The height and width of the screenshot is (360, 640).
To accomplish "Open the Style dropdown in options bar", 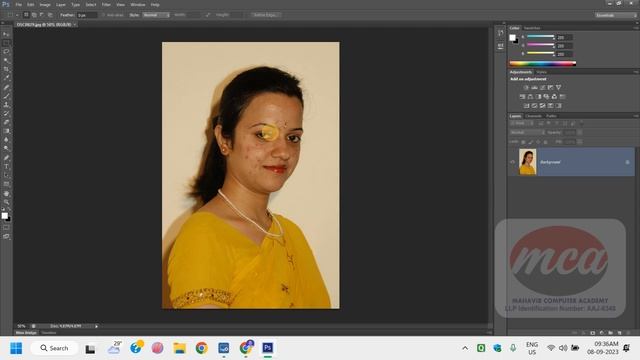I will (156, 15).
